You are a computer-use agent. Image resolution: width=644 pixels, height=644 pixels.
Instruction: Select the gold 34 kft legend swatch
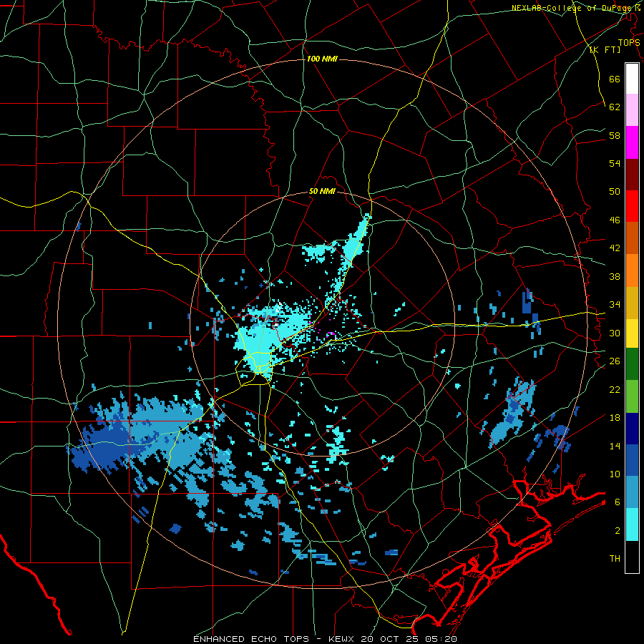[x=632, y=303]
